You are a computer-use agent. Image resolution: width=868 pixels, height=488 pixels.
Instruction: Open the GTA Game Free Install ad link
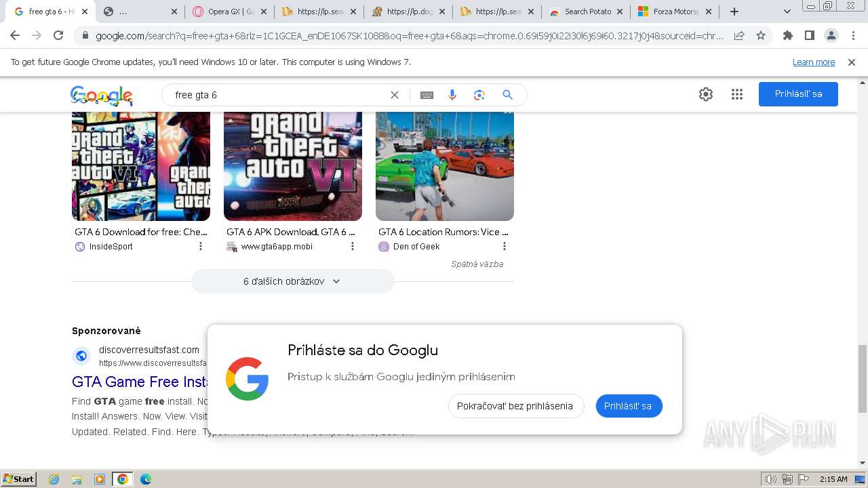tap(139, 382)
